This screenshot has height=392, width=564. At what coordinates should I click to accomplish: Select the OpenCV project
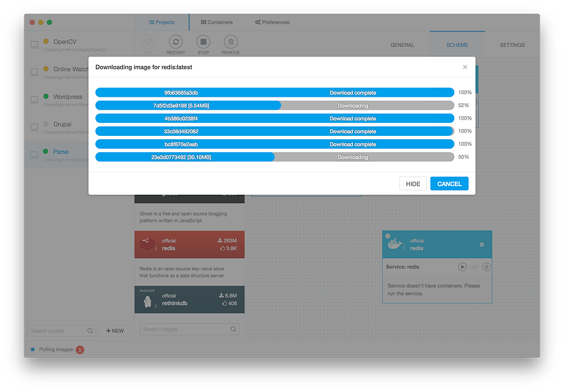click(x=79, y=44)
